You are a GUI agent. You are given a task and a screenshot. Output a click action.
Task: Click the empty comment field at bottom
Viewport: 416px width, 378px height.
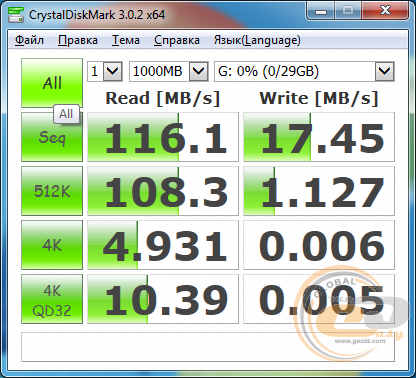208,347
